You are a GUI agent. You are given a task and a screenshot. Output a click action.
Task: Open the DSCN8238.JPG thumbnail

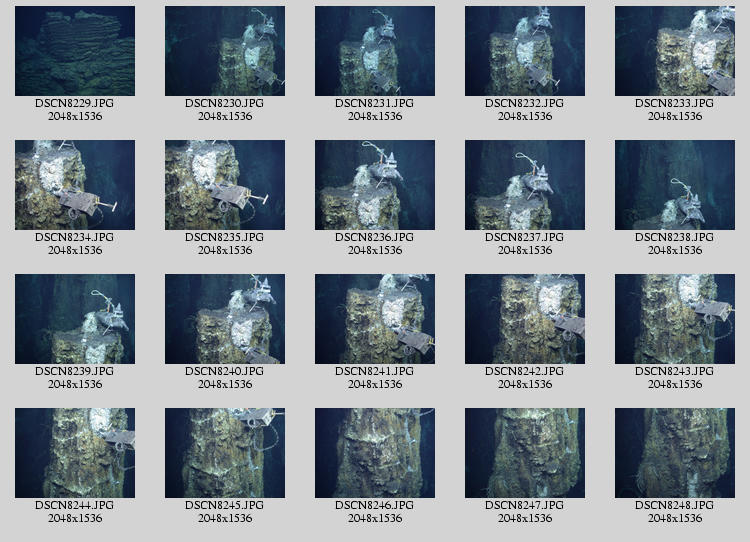(x=675, y=185)
